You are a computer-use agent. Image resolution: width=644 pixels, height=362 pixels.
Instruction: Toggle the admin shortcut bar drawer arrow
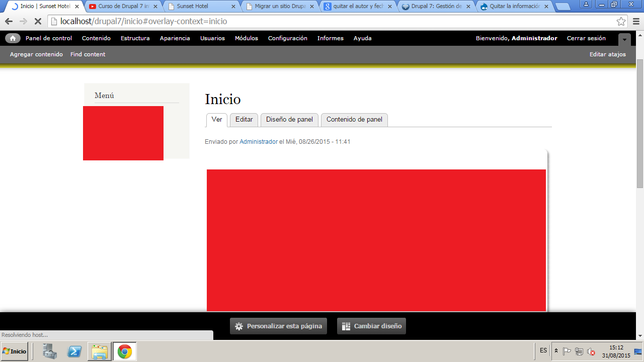click(x=624, y=39)
